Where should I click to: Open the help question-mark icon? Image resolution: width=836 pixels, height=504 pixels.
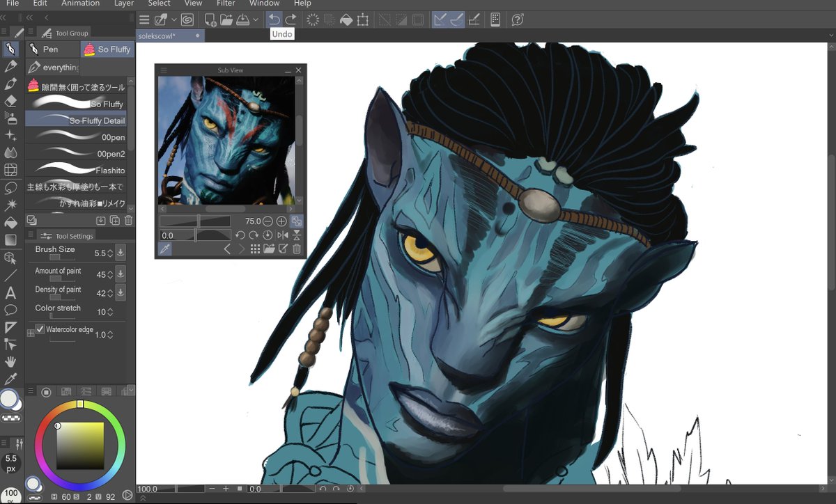click(518, 19)
